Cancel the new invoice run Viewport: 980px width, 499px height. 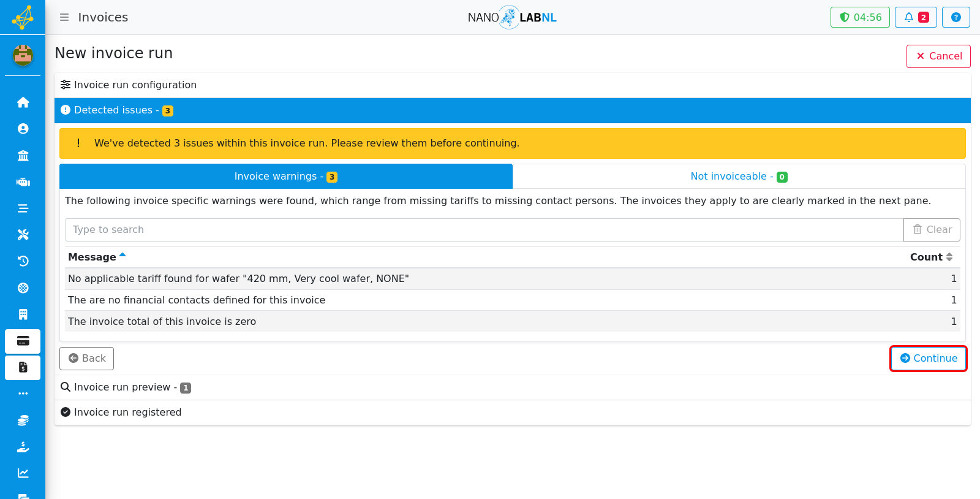(x=938, y=56)
